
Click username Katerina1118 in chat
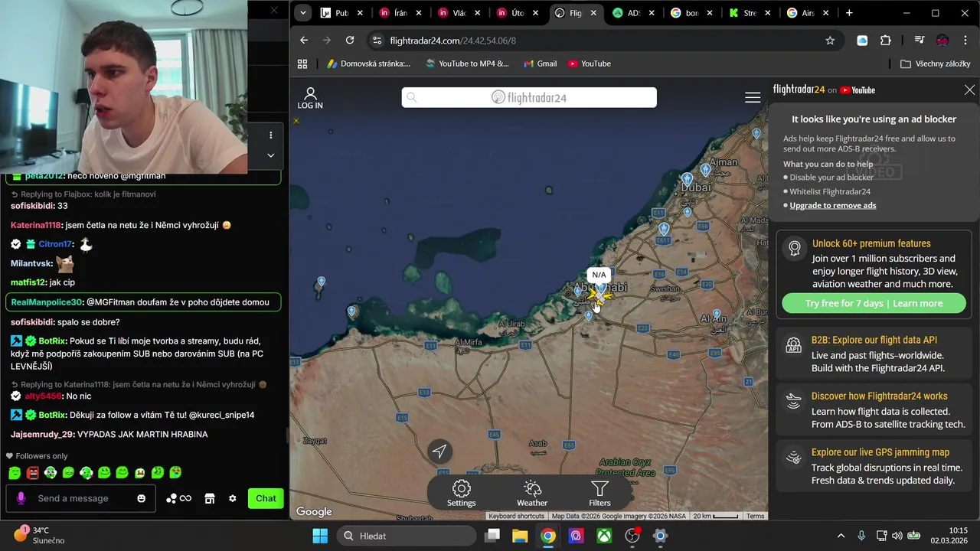pos(35,225)
